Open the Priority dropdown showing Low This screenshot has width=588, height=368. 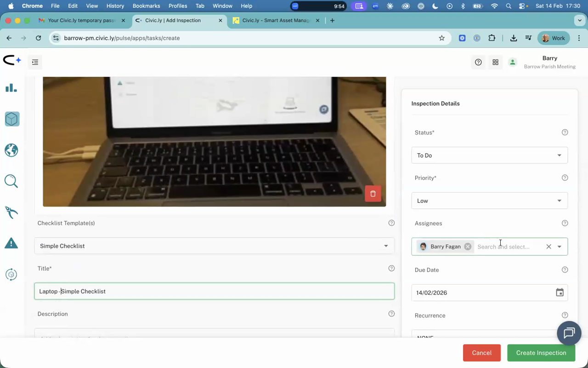(x=489, y=201)
